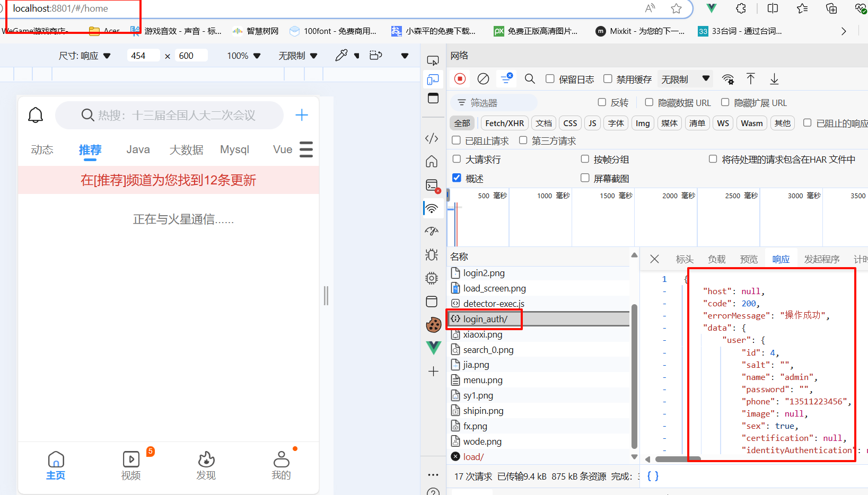The height and width of the screenshot is (495, 868).
Task: Expand the eyedropper dropdown arrow
Action: click(357, 56)
